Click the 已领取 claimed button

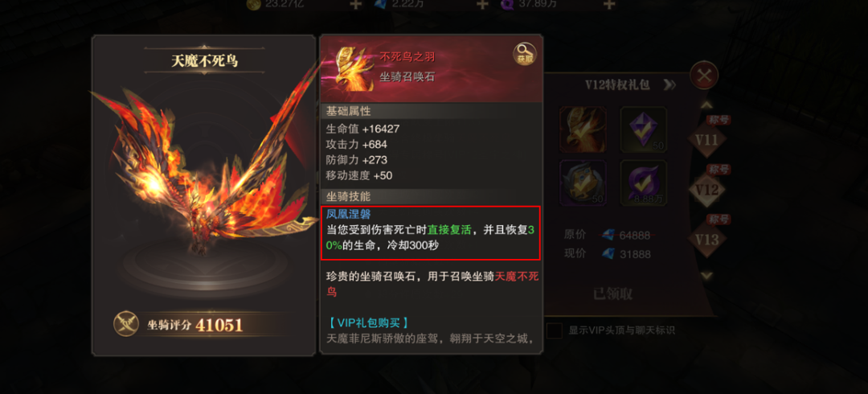[x=612, y=293]
